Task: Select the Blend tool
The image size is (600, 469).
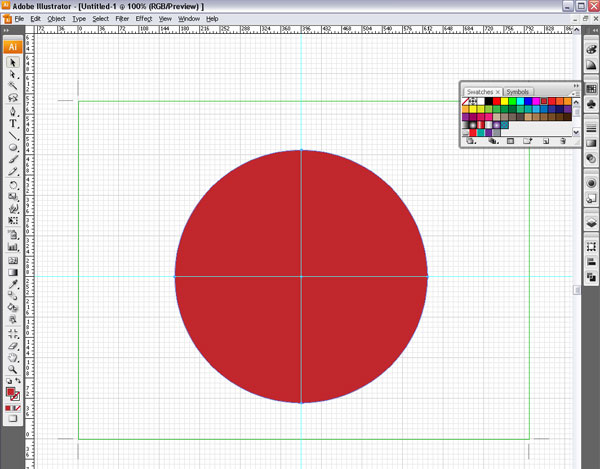Action: [x=13, y=295]
